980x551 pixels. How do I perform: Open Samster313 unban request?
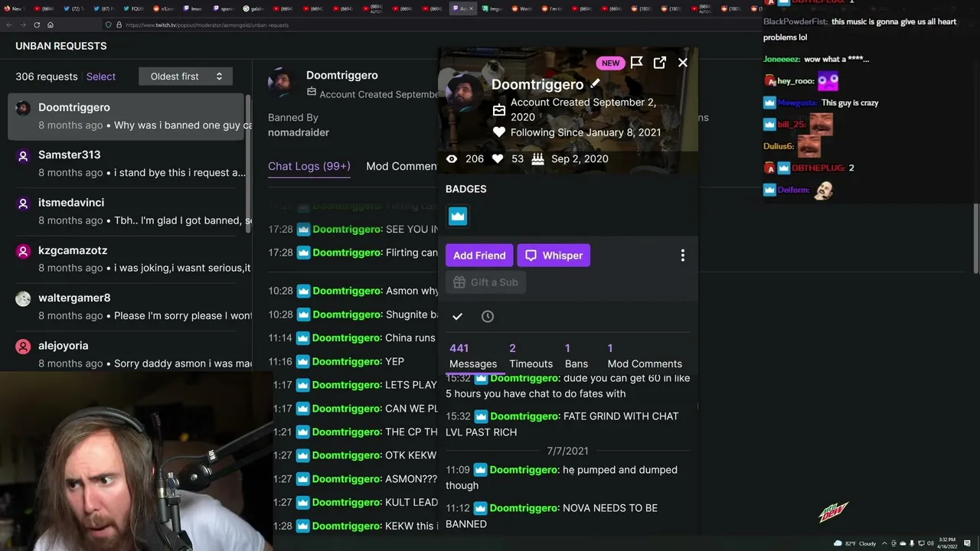[126, 164]
